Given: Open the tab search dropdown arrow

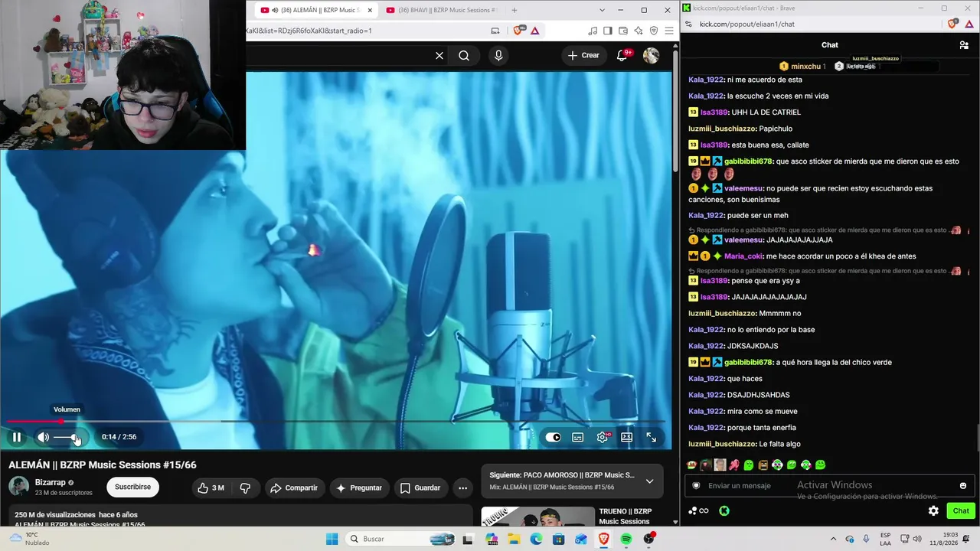Looking at the screenshot, I should (x=602, y=10).
